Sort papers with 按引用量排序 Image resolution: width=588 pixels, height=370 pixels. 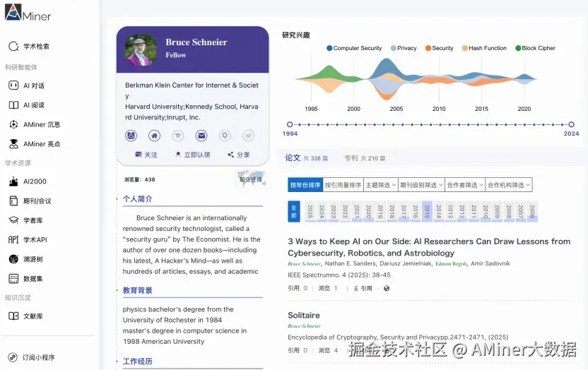343,184
